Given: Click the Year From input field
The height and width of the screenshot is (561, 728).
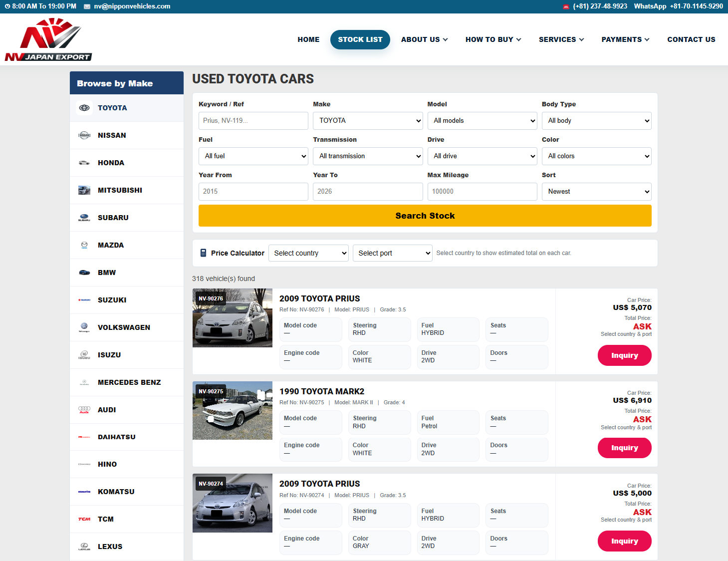Looking at the screenshot, I should click(x=253, y=192).
